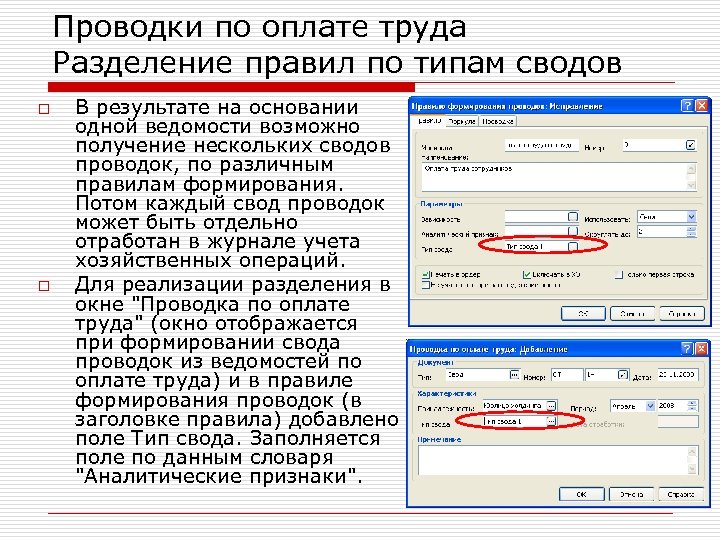Open lookup button of 'Аналитический признак' field
Screen dimensions: 720x540
(573, 231)
